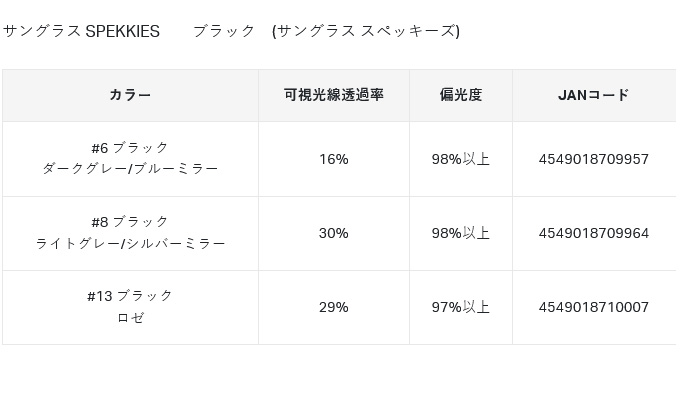Viewport: 680px width, 416px height.
Task: Click the (サングラス スペッキーズ) heading text
Action: 365,31
